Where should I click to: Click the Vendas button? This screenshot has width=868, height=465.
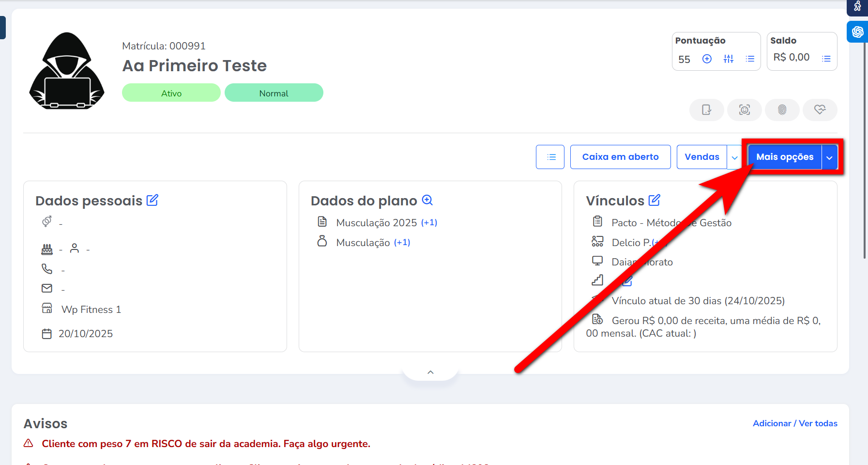click(701, 157)
